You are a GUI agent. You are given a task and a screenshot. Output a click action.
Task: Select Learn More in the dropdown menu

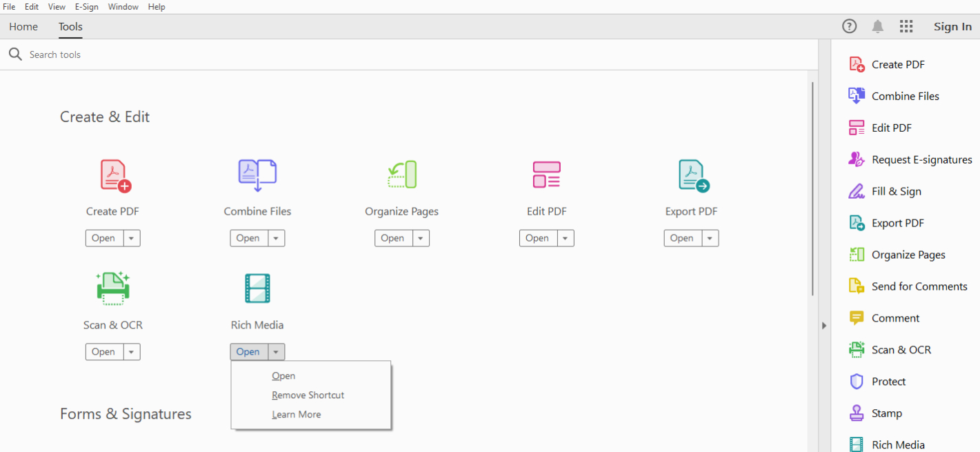pos(296,415)
